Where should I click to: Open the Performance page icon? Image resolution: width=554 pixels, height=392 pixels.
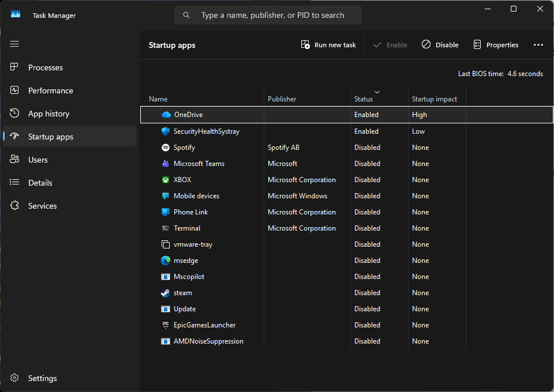pos(14,90)
